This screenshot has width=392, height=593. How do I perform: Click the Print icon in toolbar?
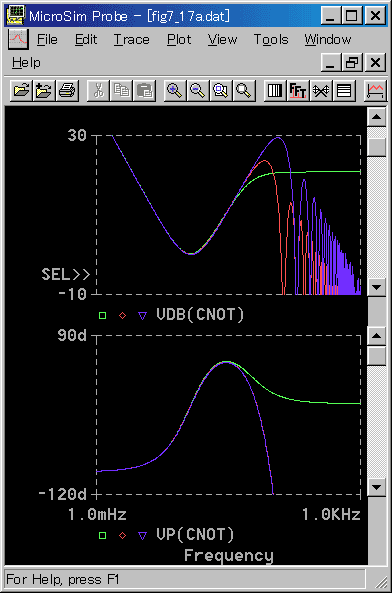pyautogui.click(x=67, y=91)
